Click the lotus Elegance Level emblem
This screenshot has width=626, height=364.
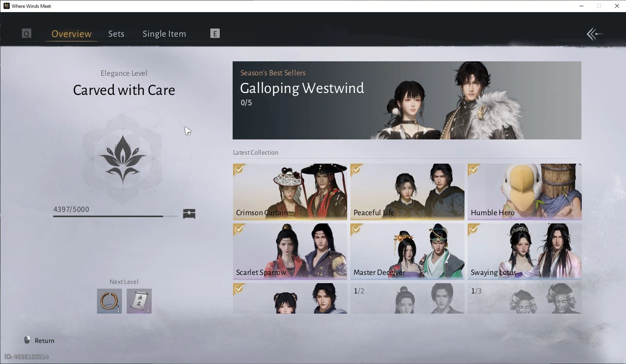123,159
